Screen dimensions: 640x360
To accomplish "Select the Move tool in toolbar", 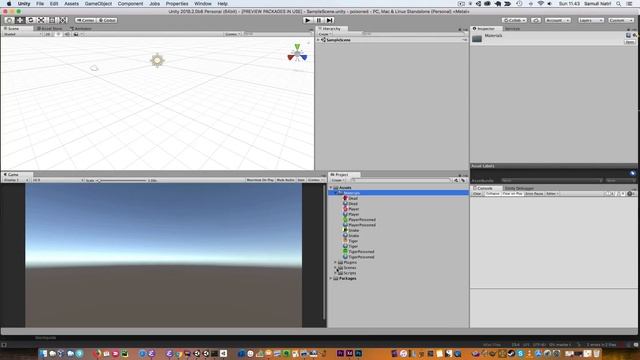I will (20, 20).
